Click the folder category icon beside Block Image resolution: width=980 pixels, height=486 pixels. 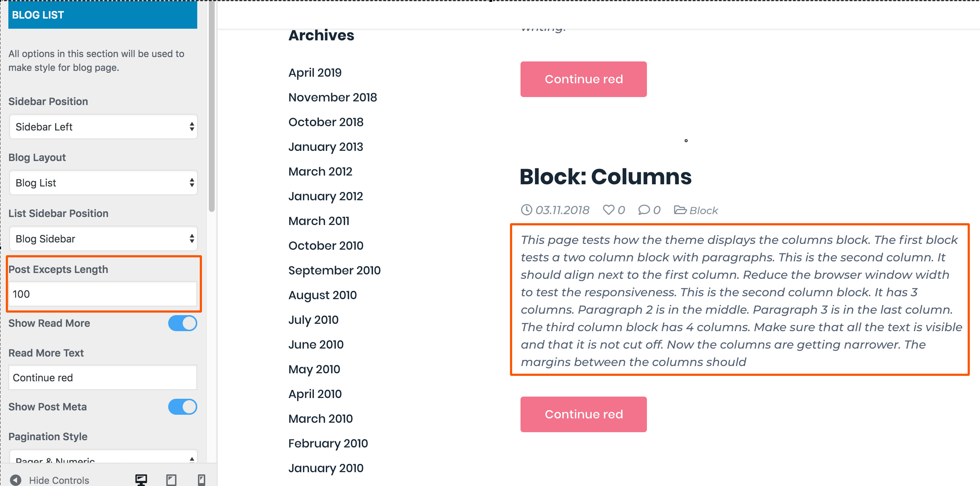(x=680, y=210)
